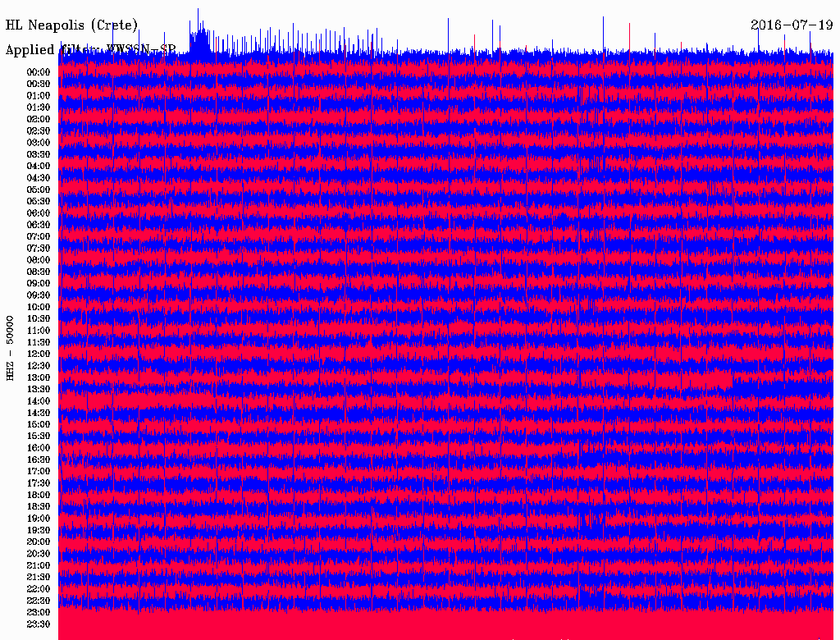The image size is (840, 640).
Task: Click the '00:00' time label
Action: click(x=39, y=72)
